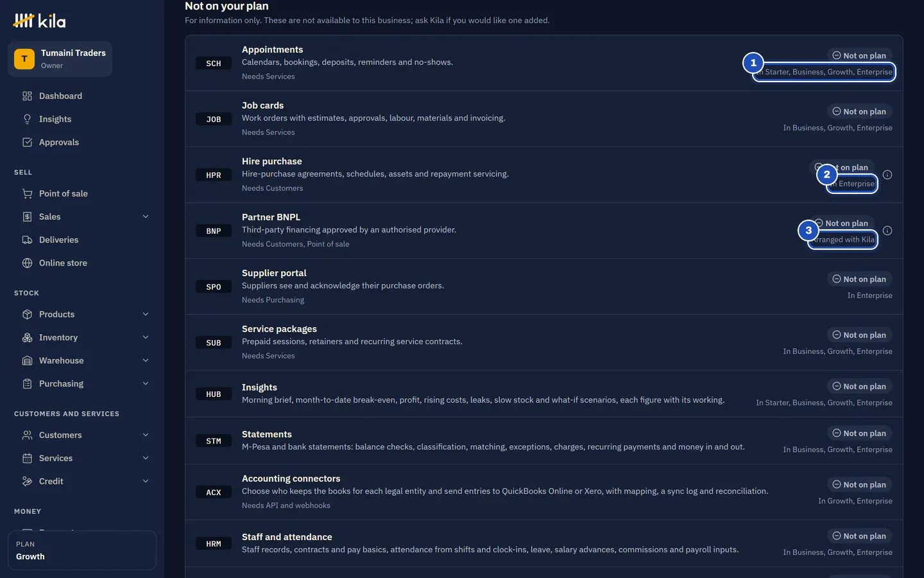Click the Kila logo
Viewport: 924px width, 578px height.
(x=39, y=21)
